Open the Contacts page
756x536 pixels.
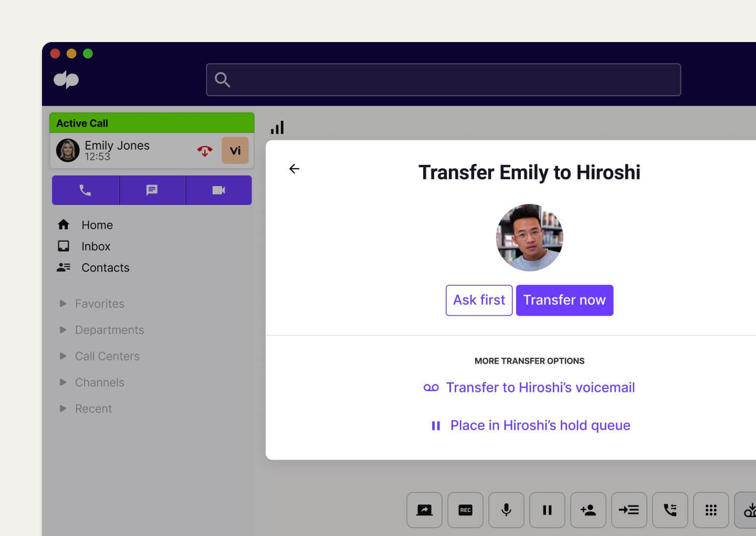point(105,268)
